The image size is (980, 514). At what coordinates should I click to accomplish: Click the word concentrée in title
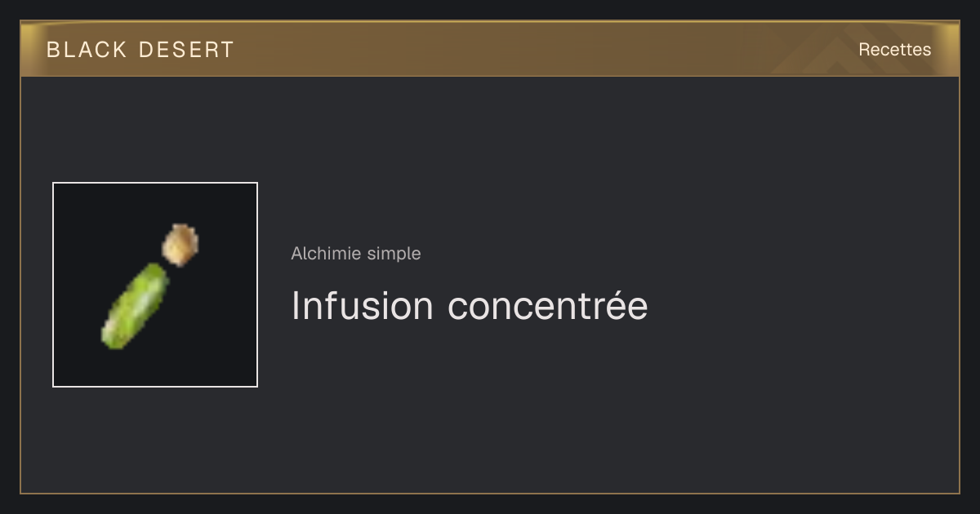tap(548, 306)
